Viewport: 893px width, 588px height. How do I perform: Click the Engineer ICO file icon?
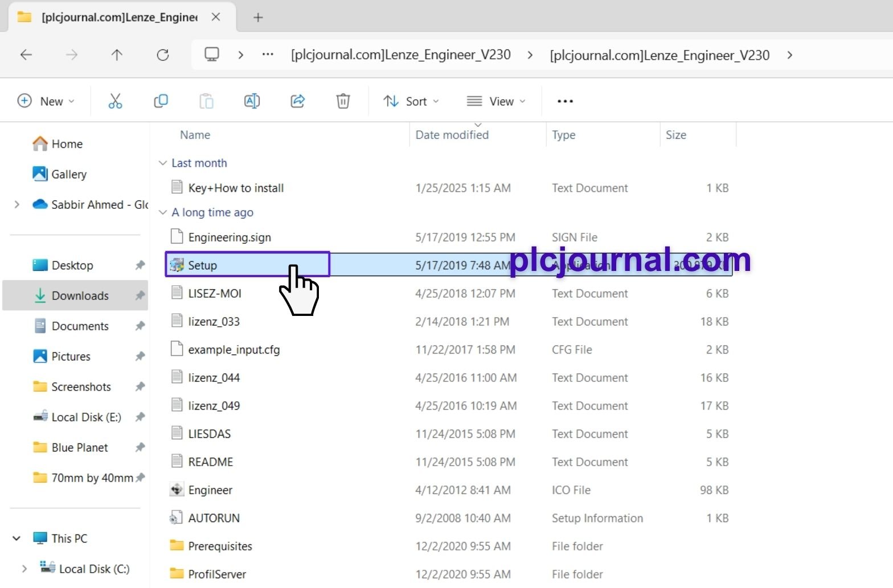pyautogui.click(x=177, y=490)
